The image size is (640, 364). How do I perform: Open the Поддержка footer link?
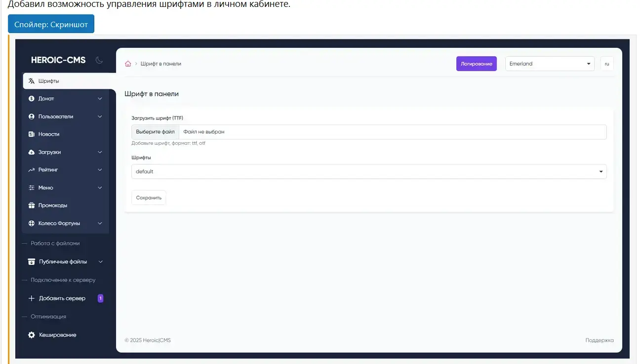[x=600, y=340]
